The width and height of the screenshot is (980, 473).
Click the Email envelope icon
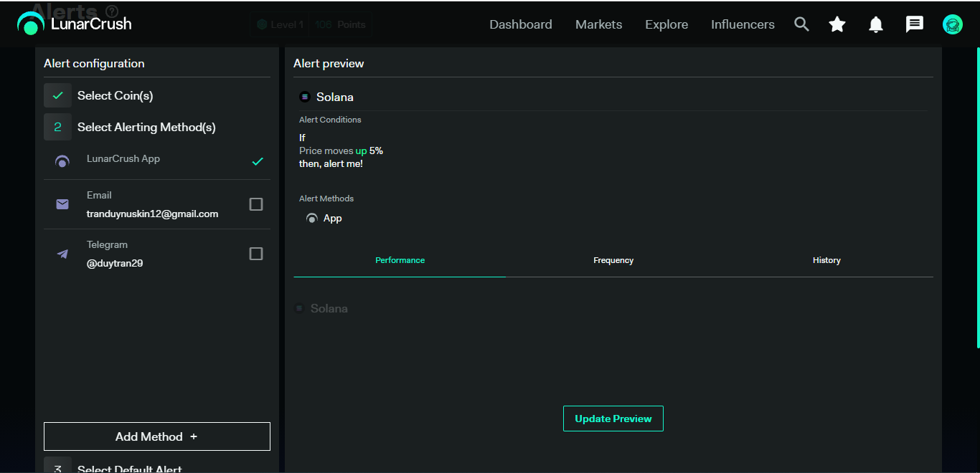[62, 204]
